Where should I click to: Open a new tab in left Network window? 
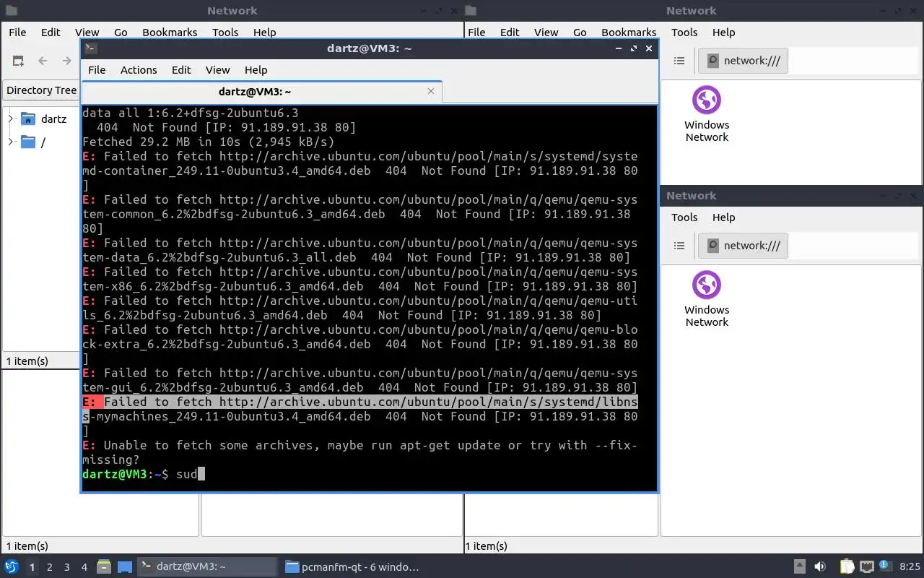(18, 61)
